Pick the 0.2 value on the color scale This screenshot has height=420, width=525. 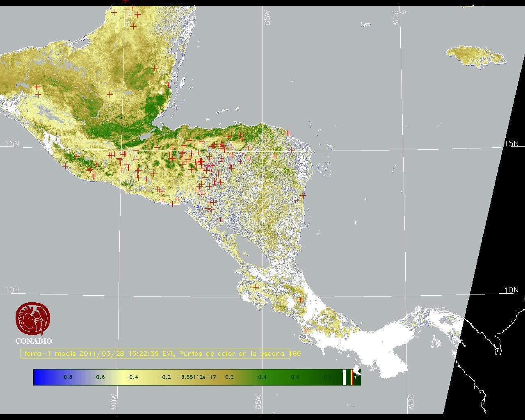tap(229, 377)
